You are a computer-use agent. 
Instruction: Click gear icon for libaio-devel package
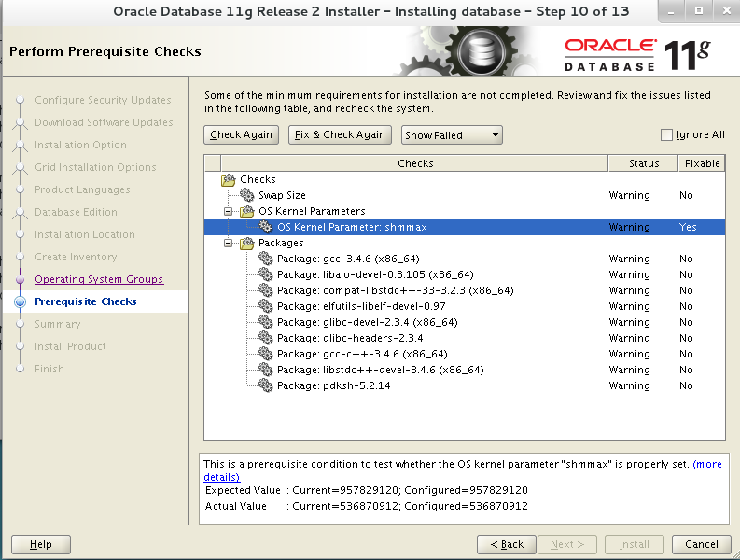(266, 274)
